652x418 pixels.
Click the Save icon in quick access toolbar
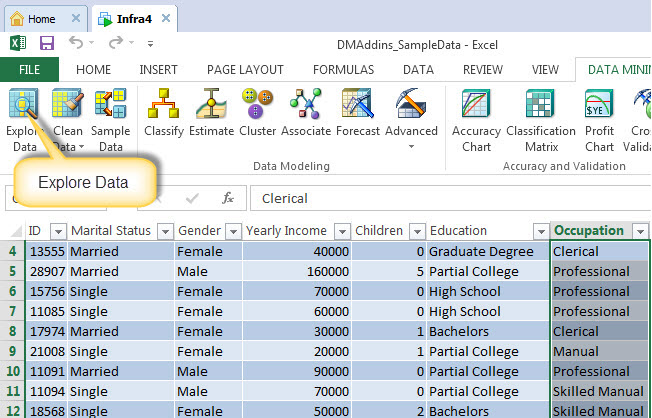[x=46, y=43]
